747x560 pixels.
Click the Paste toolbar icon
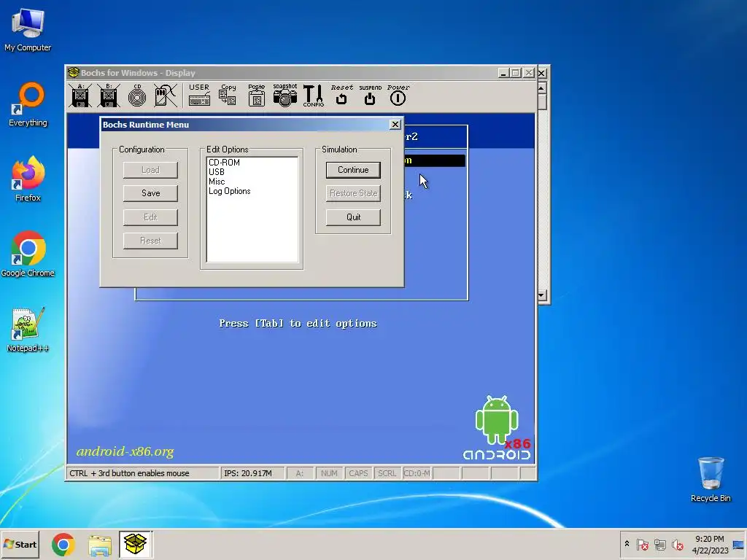256,96
